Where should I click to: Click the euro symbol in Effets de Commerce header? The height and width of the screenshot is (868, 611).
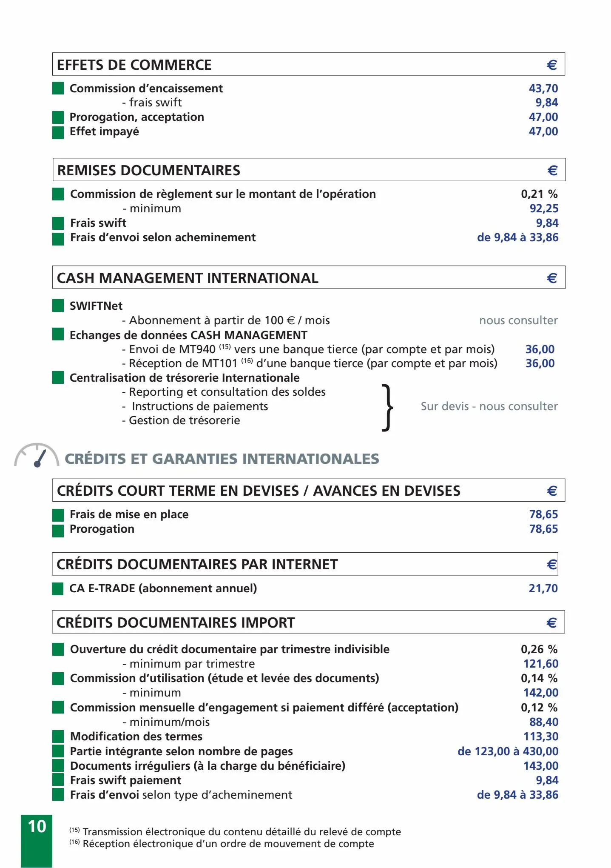(552, 65)
